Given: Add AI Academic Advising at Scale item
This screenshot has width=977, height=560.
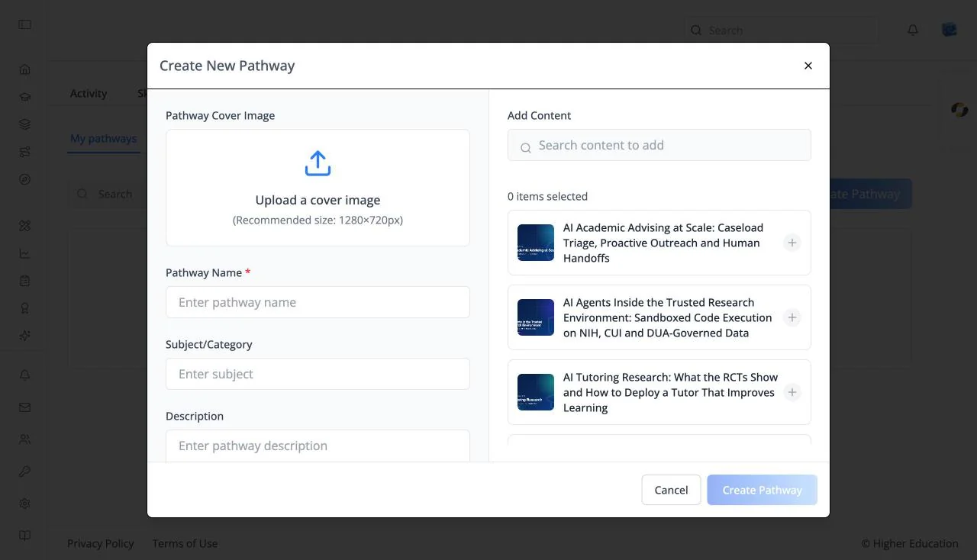Looking at the screenshot, I should [792, 243].
